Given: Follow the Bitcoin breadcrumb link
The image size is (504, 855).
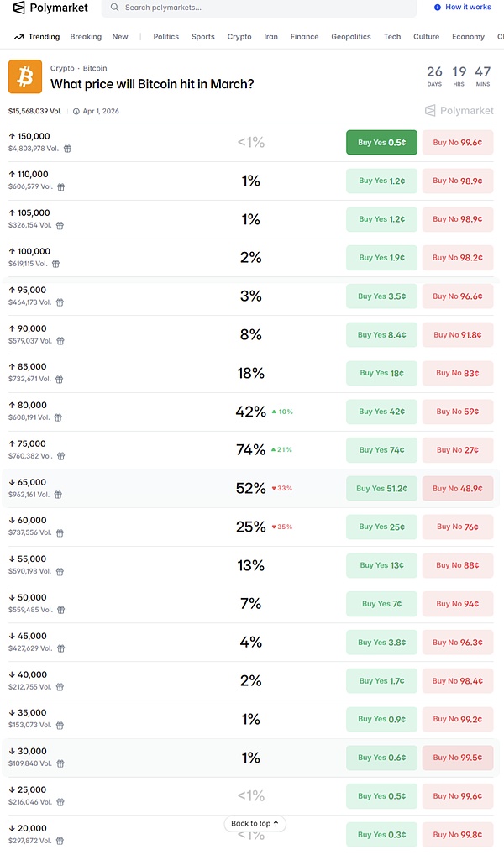Looking at the screenshot, I should pos(95,68).
